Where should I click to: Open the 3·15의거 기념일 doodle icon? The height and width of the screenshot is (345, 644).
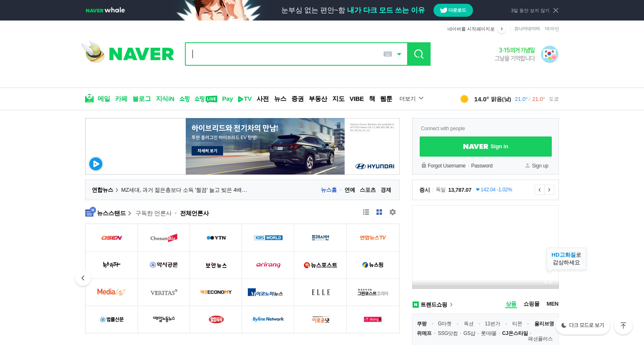549,54
